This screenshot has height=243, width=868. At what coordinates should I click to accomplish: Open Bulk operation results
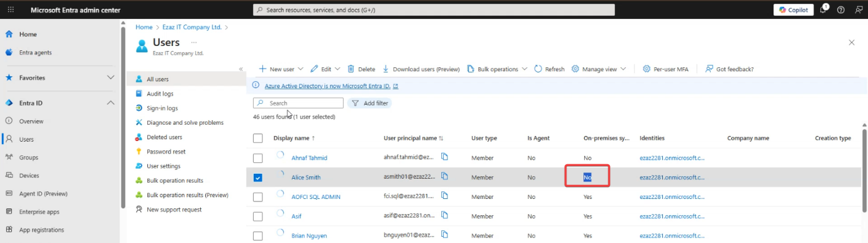(174, 181)
